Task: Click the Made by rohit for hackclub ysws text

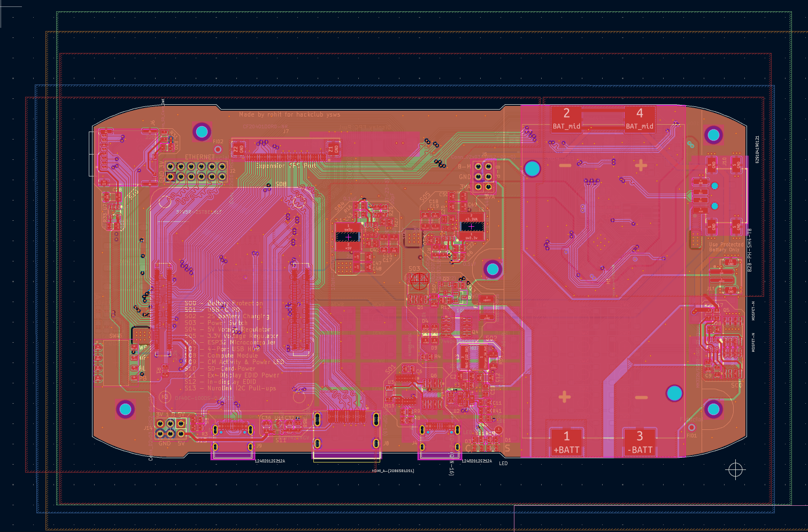Action: tap(289, 114)
